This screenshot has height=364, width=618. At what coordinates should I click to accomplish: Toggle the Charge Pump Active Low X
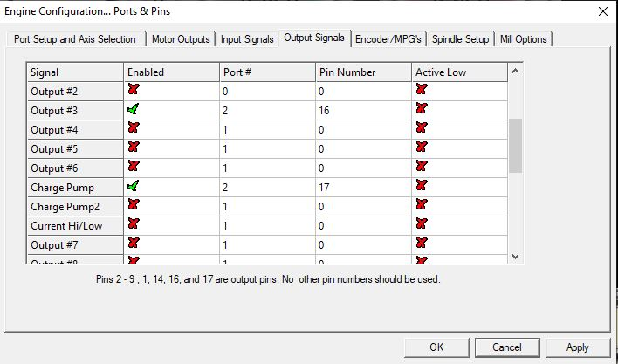pyautogui.click(x=422, y=185)
